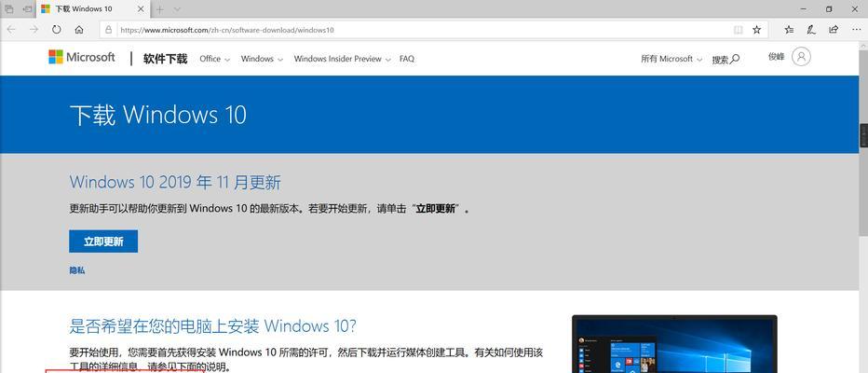The height and width of the screenshot is (373, 868).
Task: Open tabs you've set aside icon
Action: click(9, 9)
